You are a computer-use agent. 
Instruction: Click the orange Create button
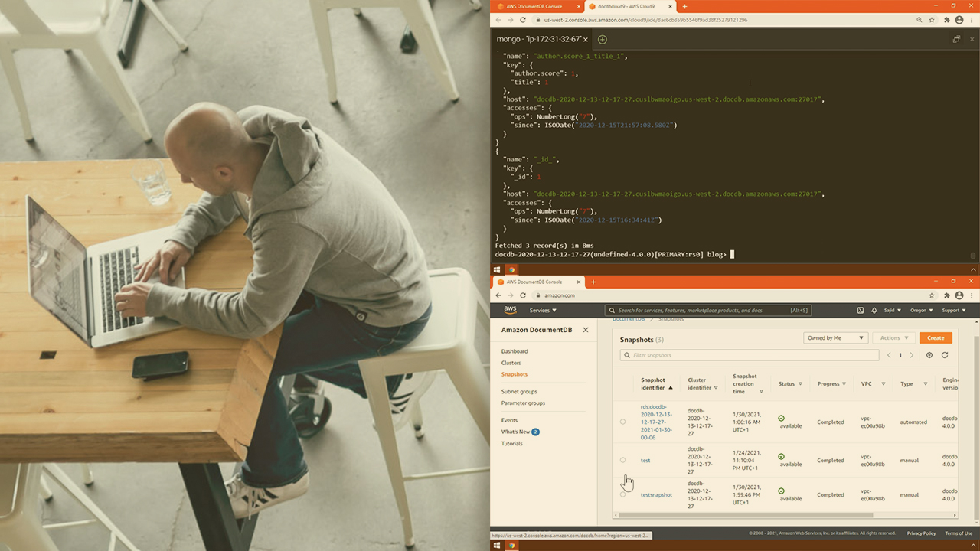(x=936, y=337)
